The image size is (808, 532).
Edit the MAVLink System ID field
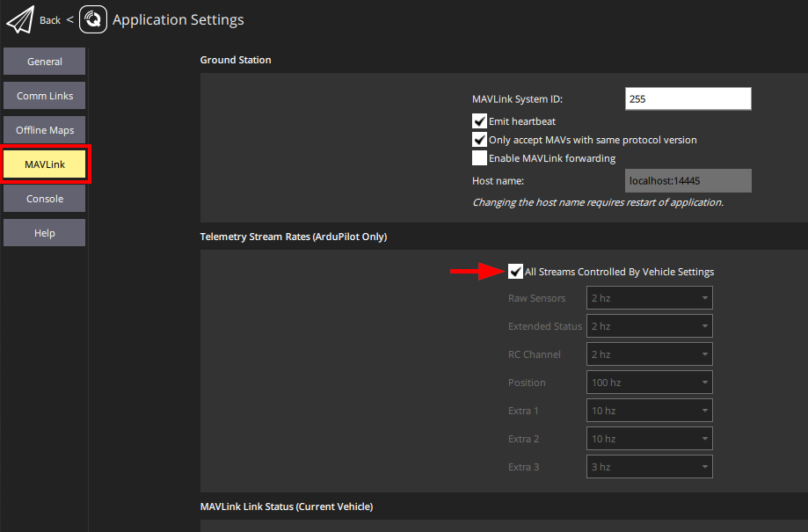[x=688, y=98]
